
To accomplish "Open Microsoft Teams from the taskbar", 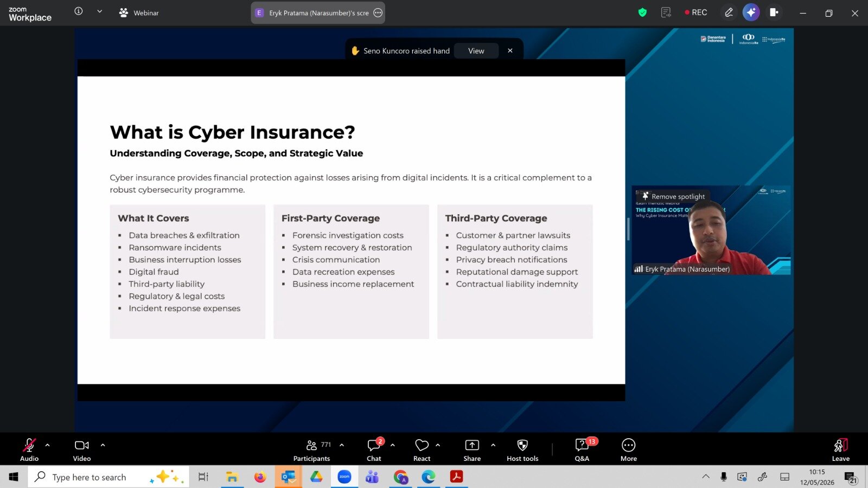I will (x=372, y=477).
